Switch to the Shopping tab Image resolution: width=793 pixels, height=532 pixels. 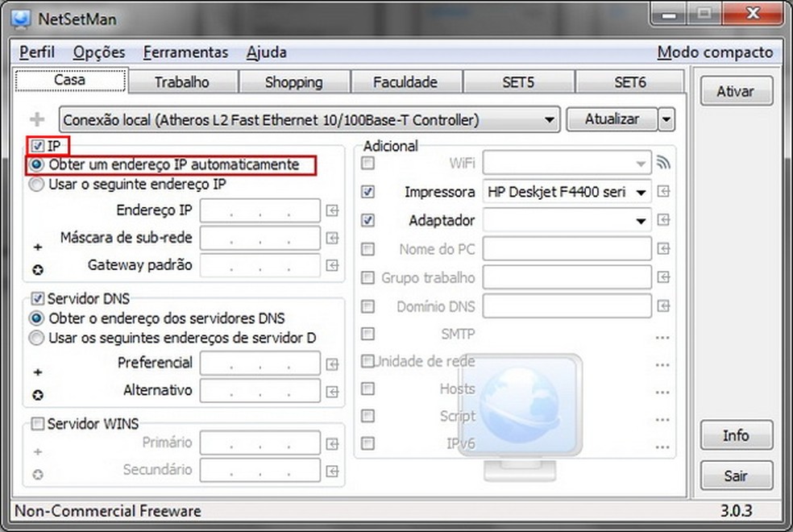294,82
